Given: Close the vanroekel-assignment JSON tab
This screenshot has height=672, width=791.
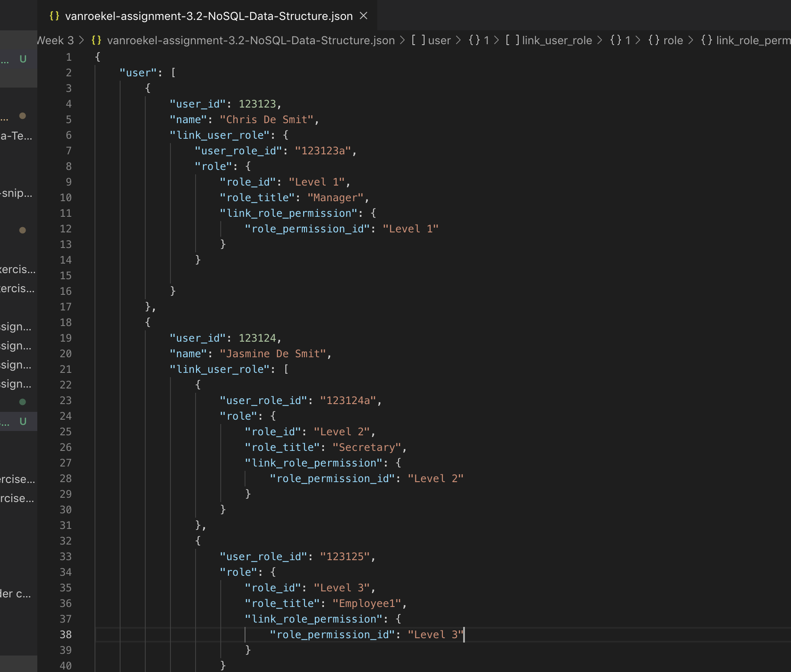Looking at the screenshot, I should 363,16.
